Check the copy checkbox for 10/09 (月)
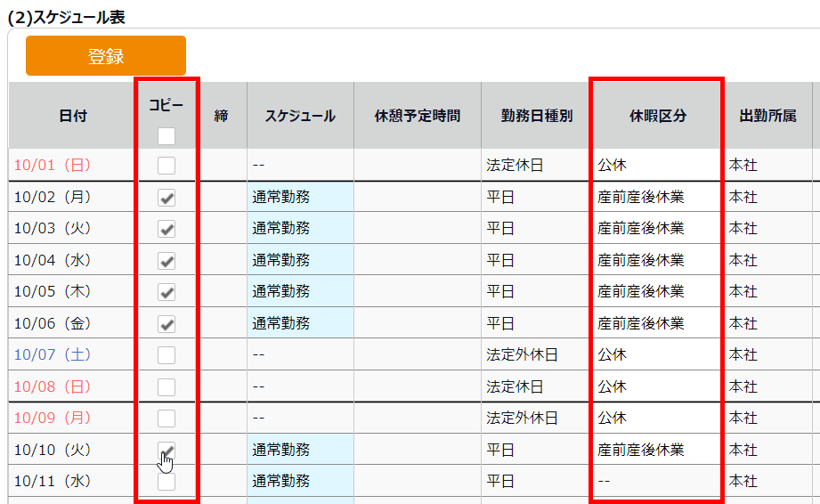The height and width of the screenshot is (504, 820). pos(166,418)
